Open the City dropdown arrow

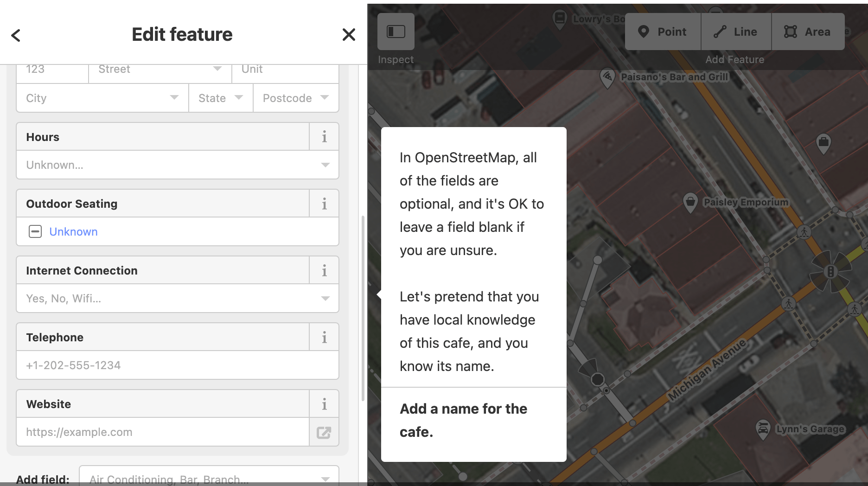(x=174, y=97)
